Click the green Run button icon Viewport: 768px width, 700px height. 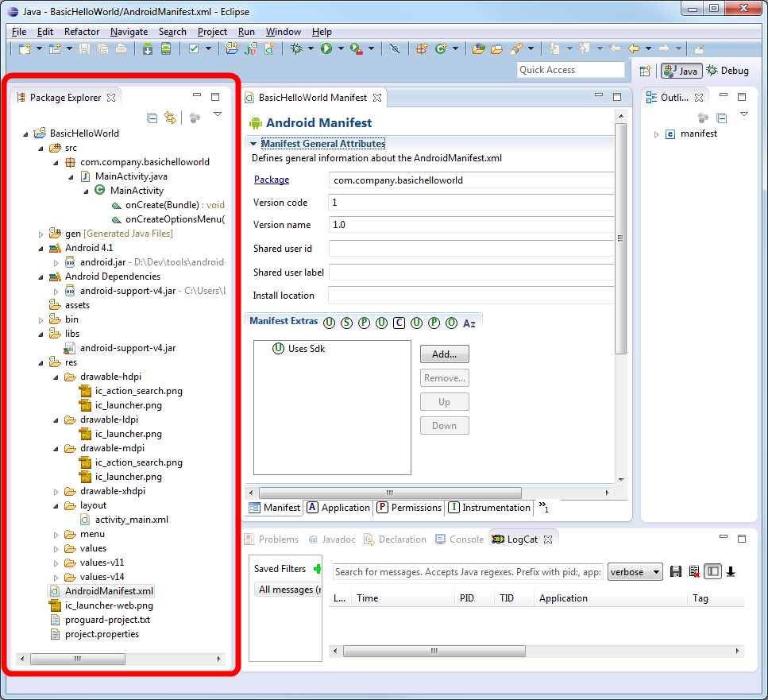[x=326, y=48]
